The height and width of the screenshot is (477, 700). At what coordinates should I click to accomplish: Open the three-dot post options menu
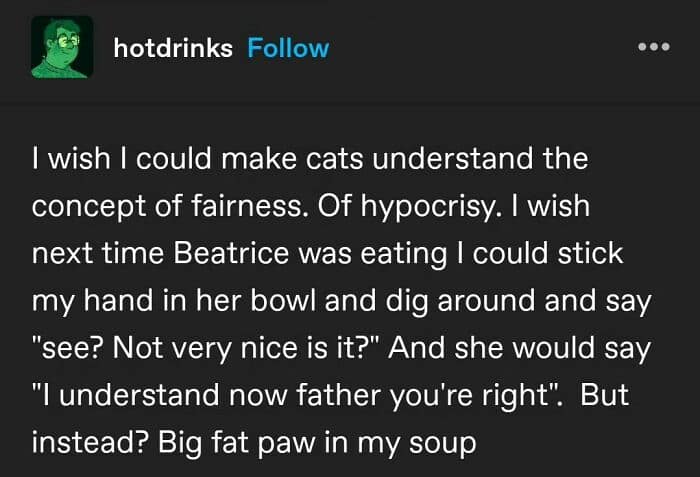pyautogui.click(x=651, y=48)
